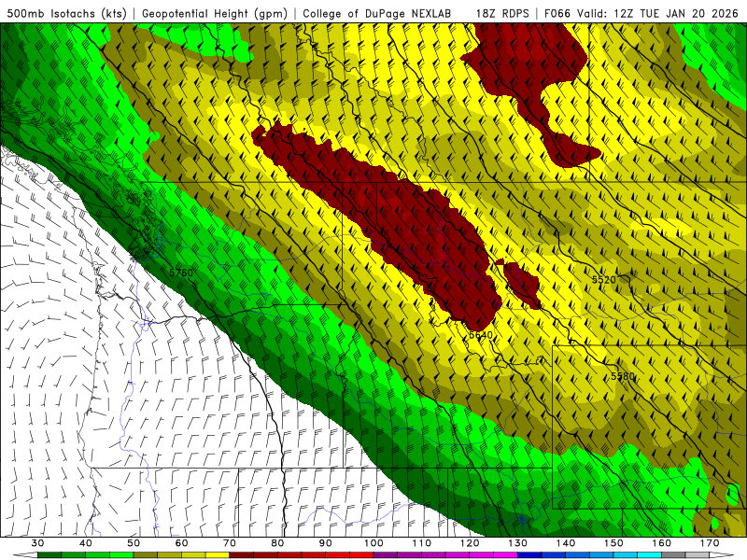Select the bright yellow legend swatch before 70
The width and height of the screenshot is (747, 560).
[218, 555]
